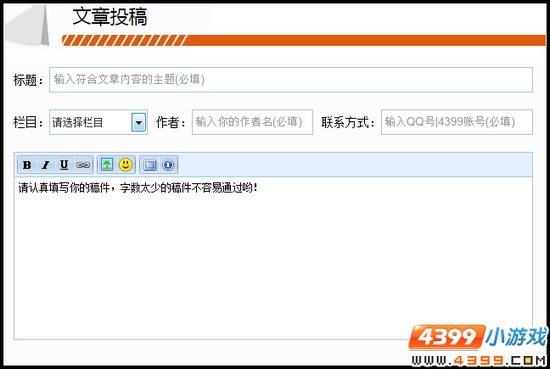Open the blue info icon
Image resolution: width=550 pixels, height=369 pixels.
(x=168, y=165)
